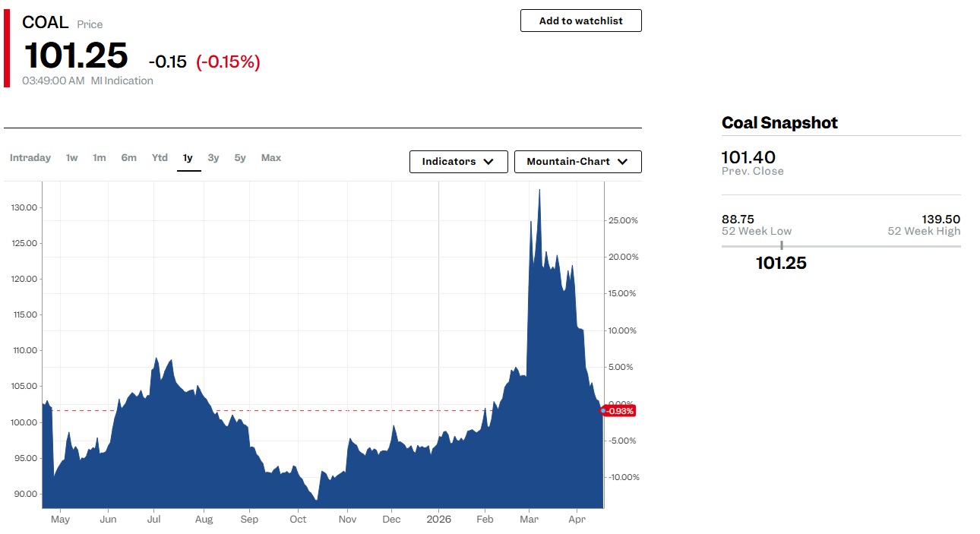980x534 pixels.
Task: Click the Add to watchlist button
Action: coord(580,21)
